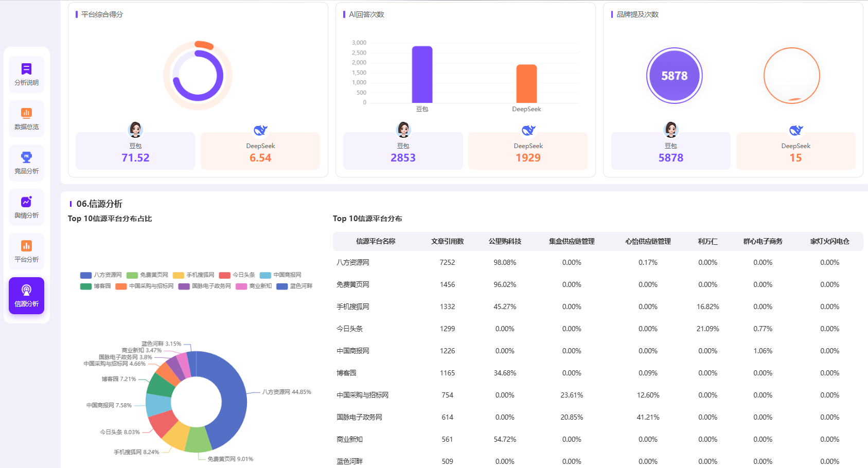Click the 98.08% table cell
868x468 pixels.
[505, 262]
